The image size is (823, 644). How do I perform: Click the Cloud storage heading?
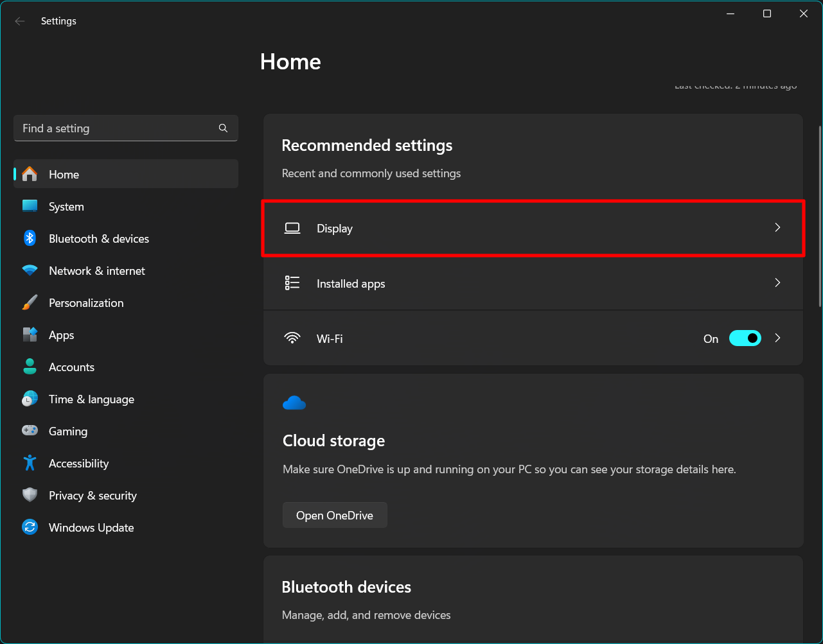coord(333,440)
